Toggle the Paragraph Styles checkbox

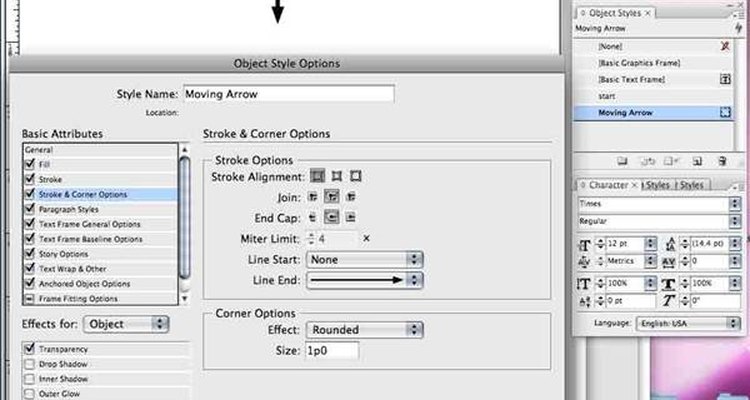(30, 209)
